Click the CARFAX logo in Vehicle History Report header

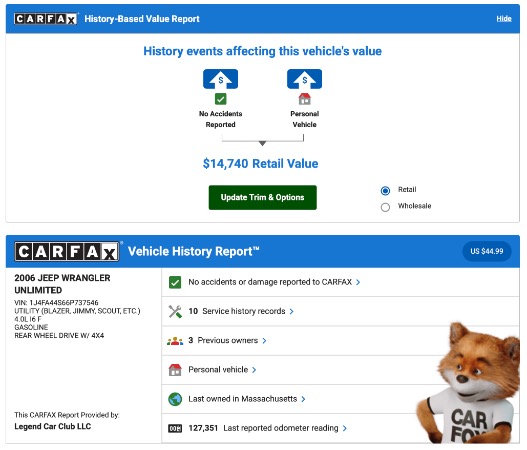tap(67, 251)
